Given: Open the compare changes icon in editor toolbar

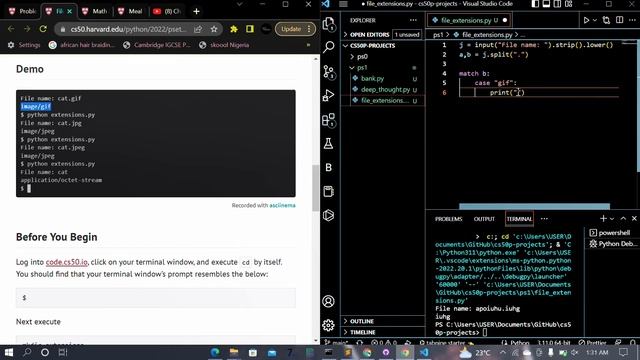Looking at the screenshot, I should pyautogui.click(x=606, y=20).
